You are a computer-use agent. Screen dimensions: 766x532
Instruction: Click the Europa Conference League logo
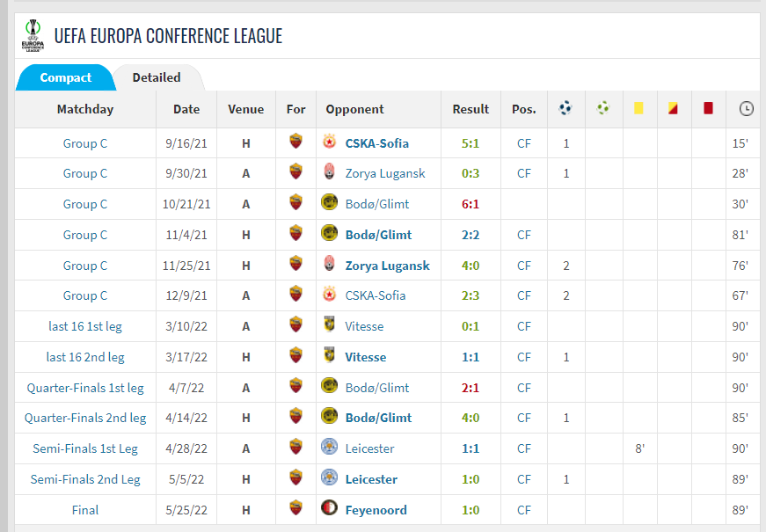pyautogui.click(x=33, y=35)
